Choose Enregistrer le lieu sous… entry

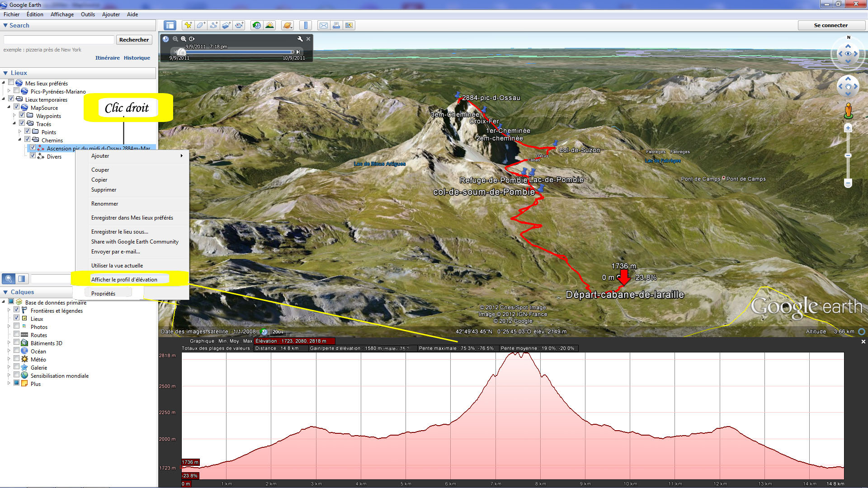120,232
